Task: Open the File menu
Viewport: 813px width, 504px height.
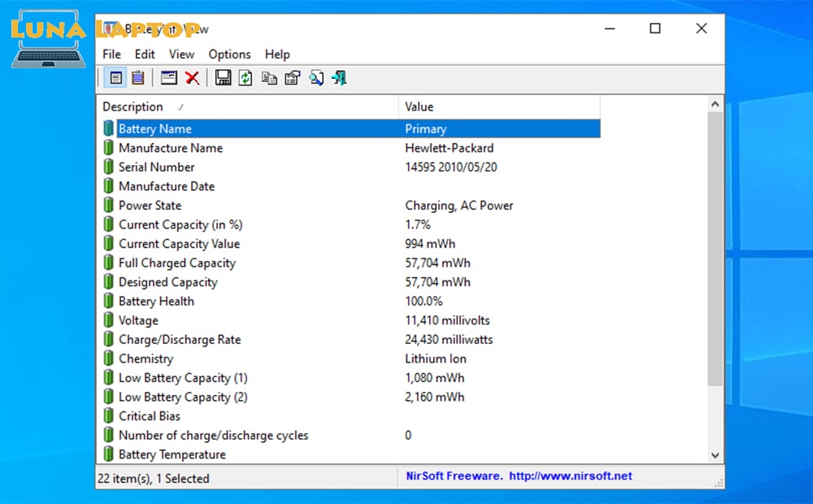Action: tap(111, 54)
